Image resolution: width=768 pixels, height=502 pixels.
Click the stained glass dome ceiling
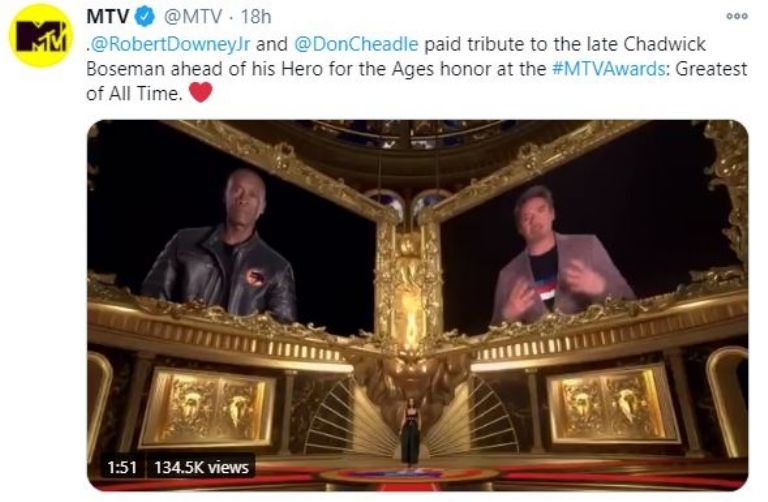click(409, 135)
